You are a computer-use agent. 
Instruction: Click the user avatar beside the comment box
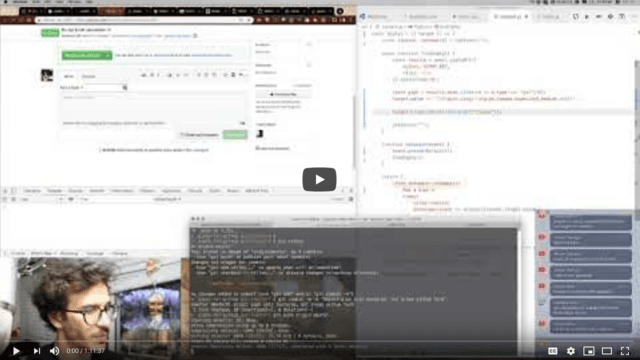(47, 76)
